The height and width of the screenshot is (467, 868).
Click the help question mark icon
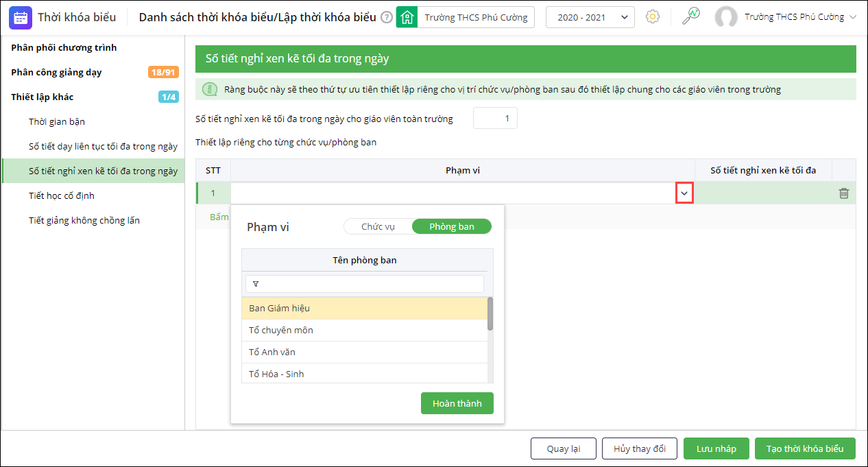click(387, 17)
